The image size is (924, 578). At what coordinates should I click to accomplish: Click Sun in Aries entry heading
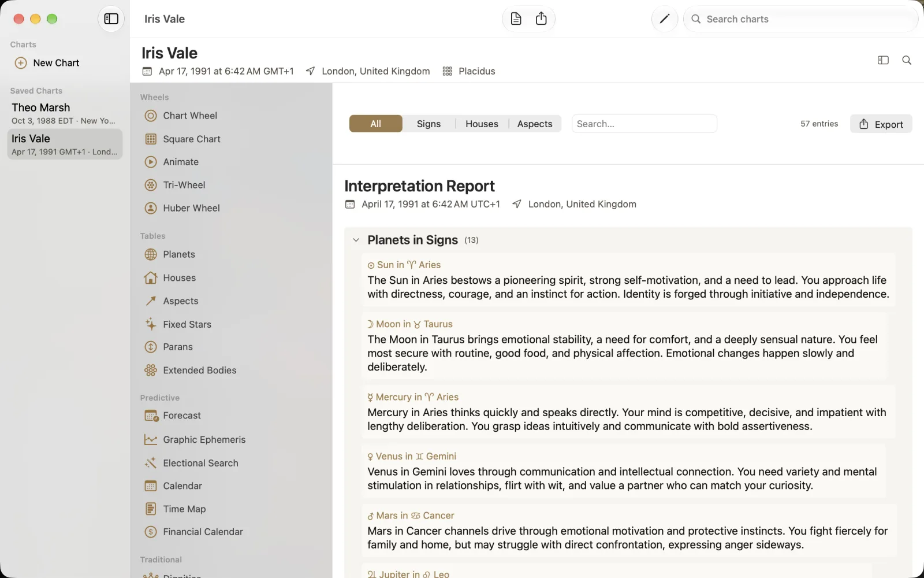404,265
